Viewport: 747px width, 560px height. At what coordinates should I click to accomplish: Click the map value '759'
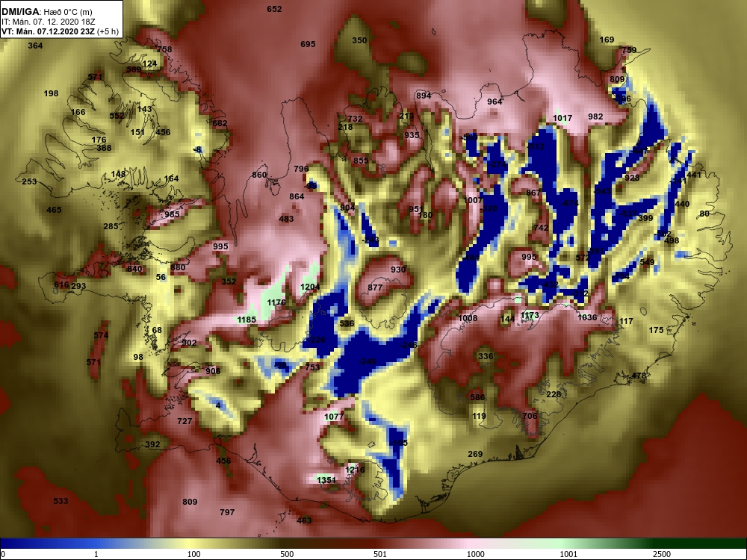[x=629, y=50]
